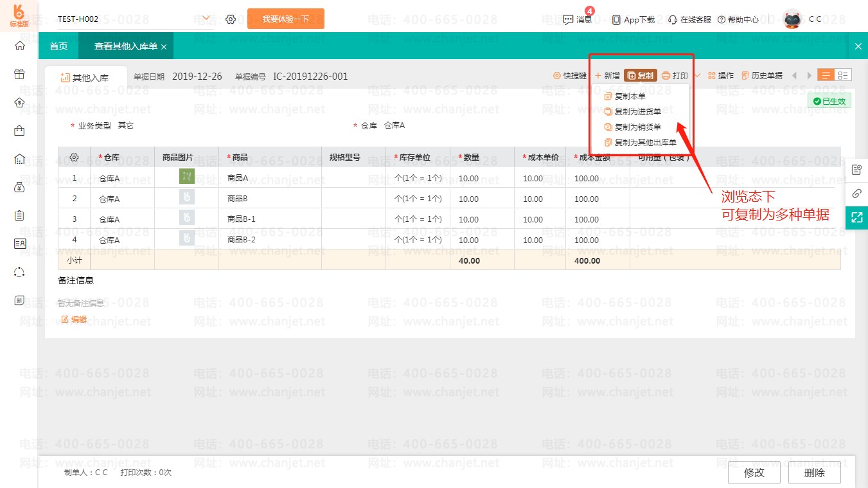The height and width of the screenshot is (488, 868).
Task: Click the 删除 delete button
Action: click(815, 473)
